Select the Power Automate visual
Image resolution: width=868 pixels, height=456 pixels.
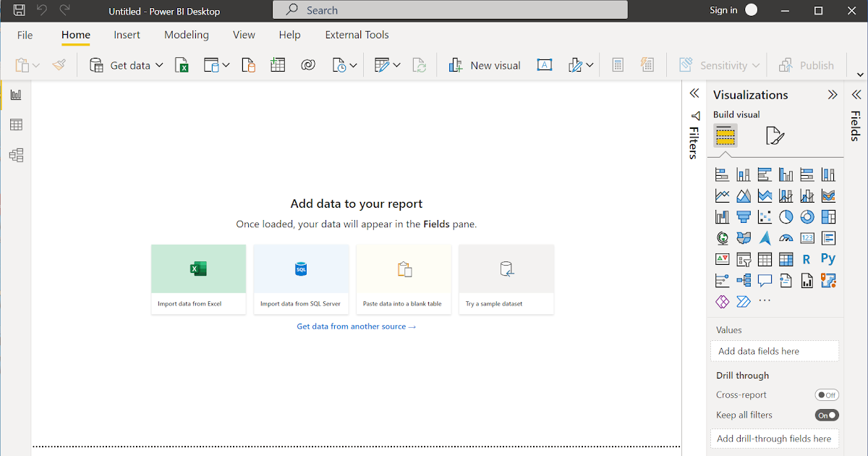tap(744, 301)
